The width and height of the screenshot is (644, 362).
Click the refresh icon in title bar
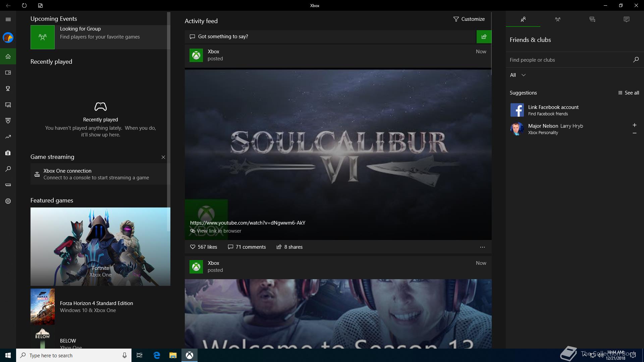pos(24,5)
